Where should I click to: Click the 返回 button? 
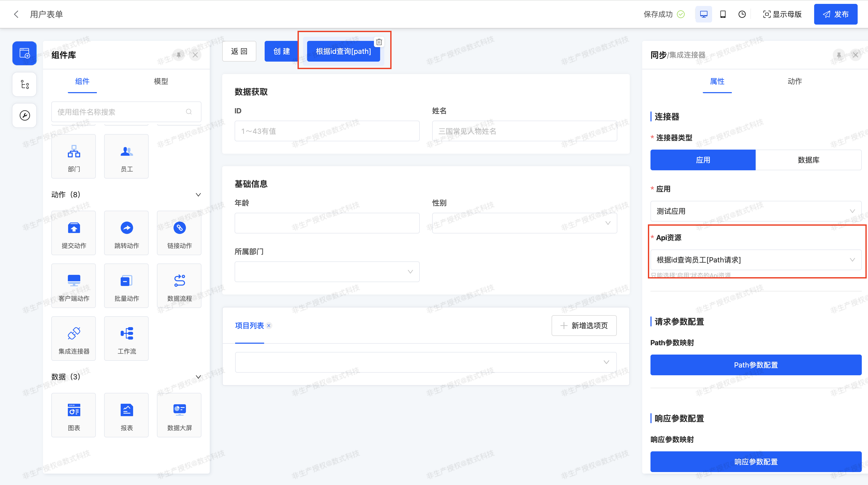pos(239,51)
